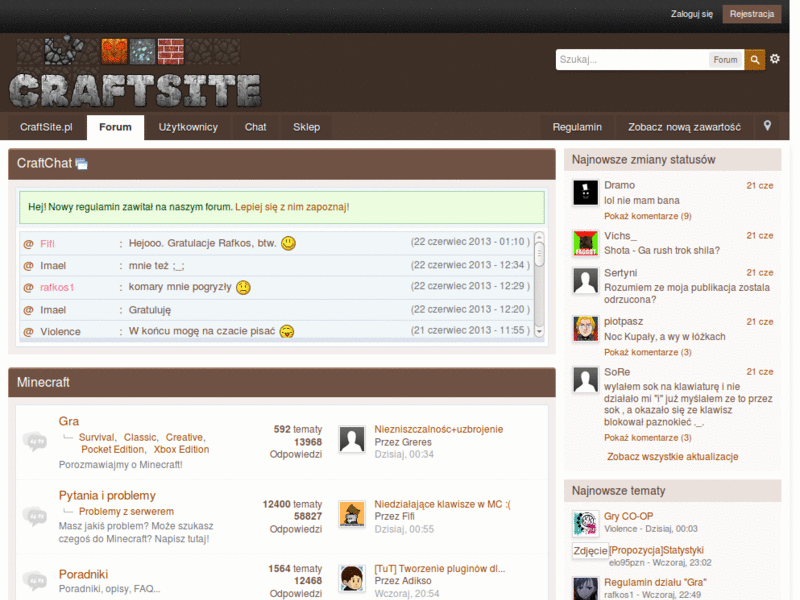Open advanced search gear icon

[x=774, y=59]
